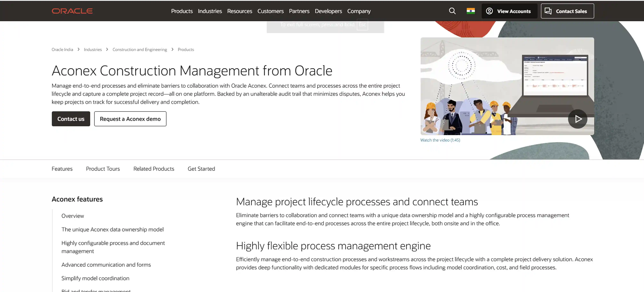Expand the Resources navigation menu
The image size is (644, 292).
pos(239,11)
